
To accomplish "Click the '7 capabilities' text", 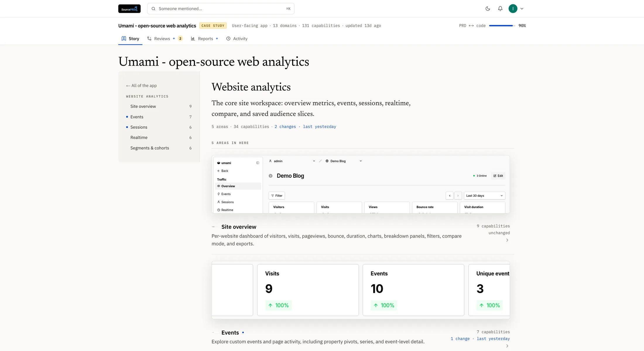I will [493, 332].
